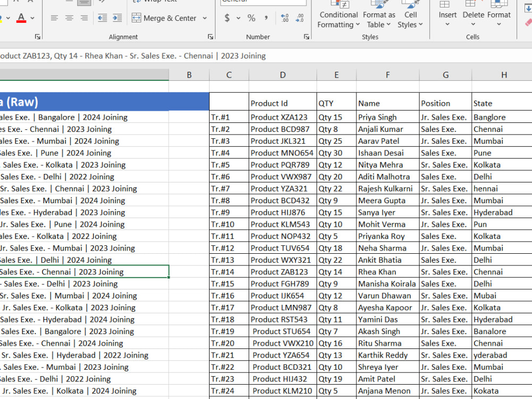Select cell 'Qty 30'
This screenshot has height=399, width=532.
tap(336, 153)
